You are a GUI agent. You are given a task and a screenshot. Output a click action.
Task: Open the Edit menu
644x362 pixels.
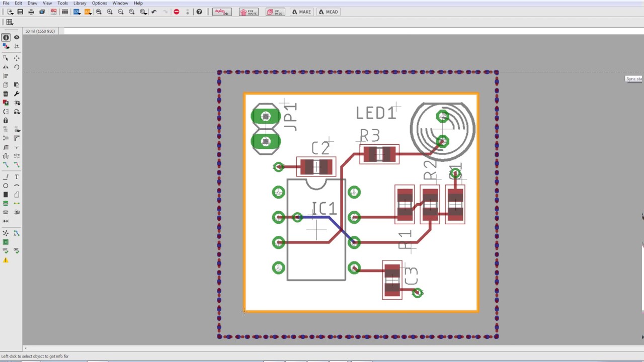point(18,3)
